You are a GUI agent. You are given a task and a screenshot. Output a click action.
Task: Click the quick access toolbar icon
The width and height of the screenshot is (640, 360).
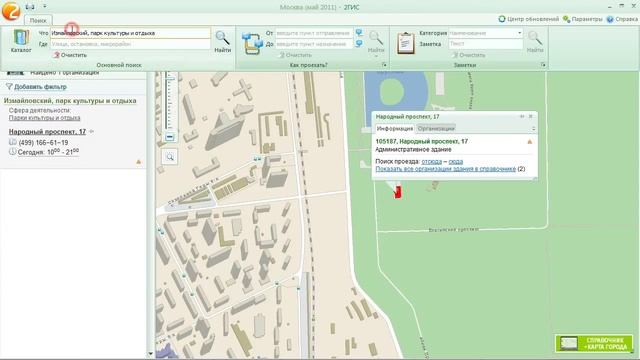pyautogui.click(x=30, y=7)
